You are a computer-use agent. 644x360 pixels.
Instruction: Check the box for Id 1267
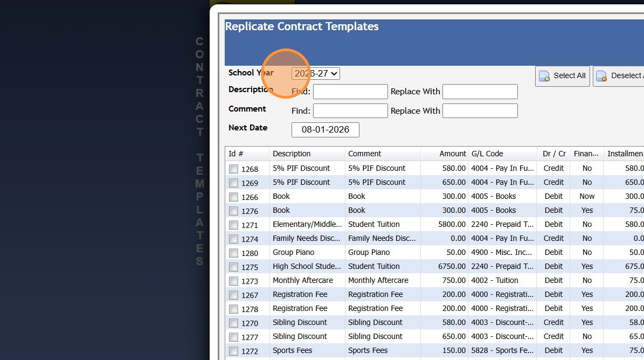[x=233, y=295]
